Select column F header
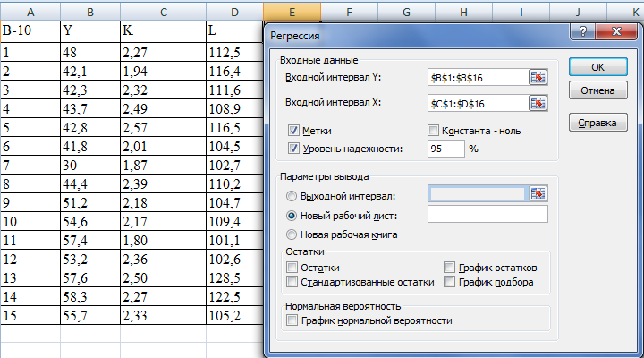This screenshot has height=358, width=644. click(x=349, y=13)
